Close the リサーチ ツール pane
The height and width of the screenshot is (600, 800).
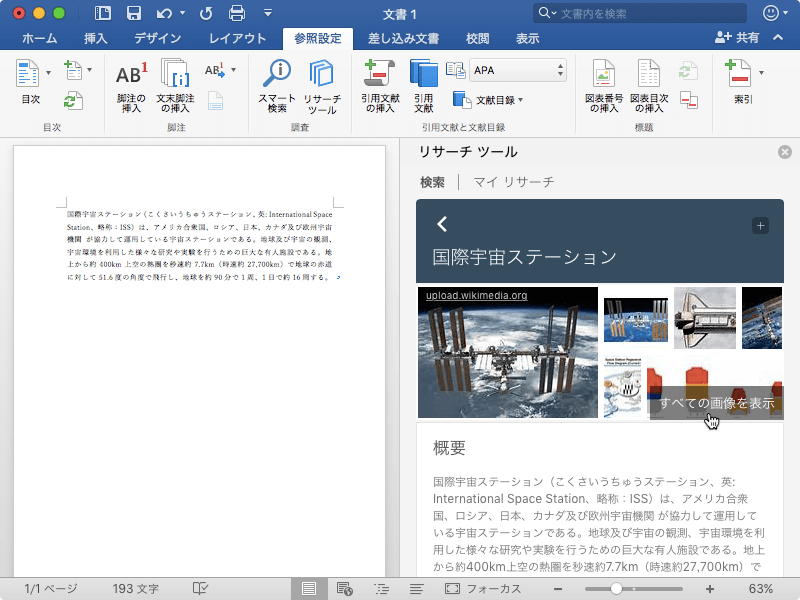pyautogui.click(x=785, y=152)
